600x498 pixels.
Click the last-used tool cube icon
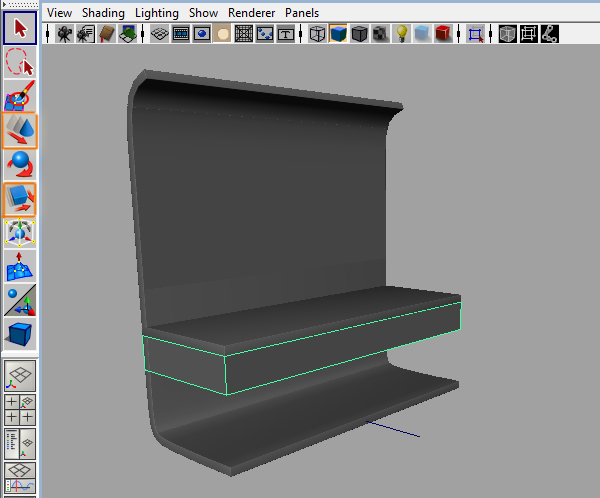click(20, 334)
